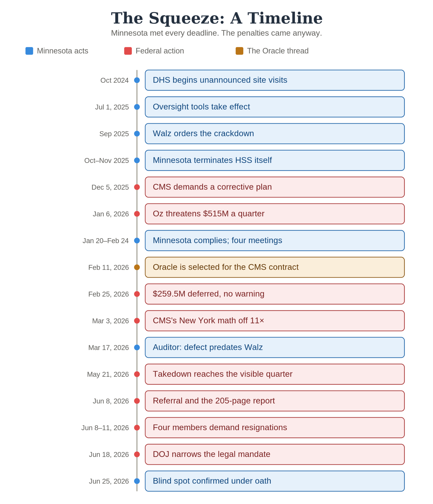Click the blue Minnesota acts legend swatch
Image resolution: width=433 pixels, height=504 pixels.
[29, 51]
